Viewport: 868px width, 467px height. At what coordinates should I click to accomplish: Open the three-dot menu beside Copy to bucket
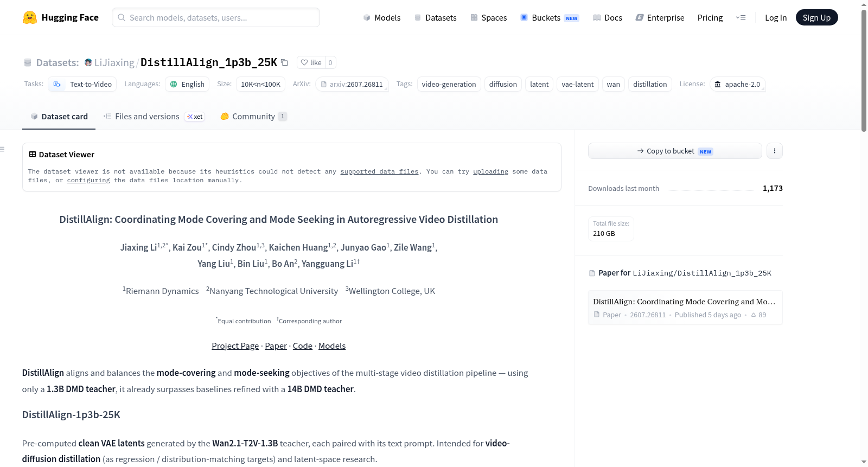coord(775,151)
